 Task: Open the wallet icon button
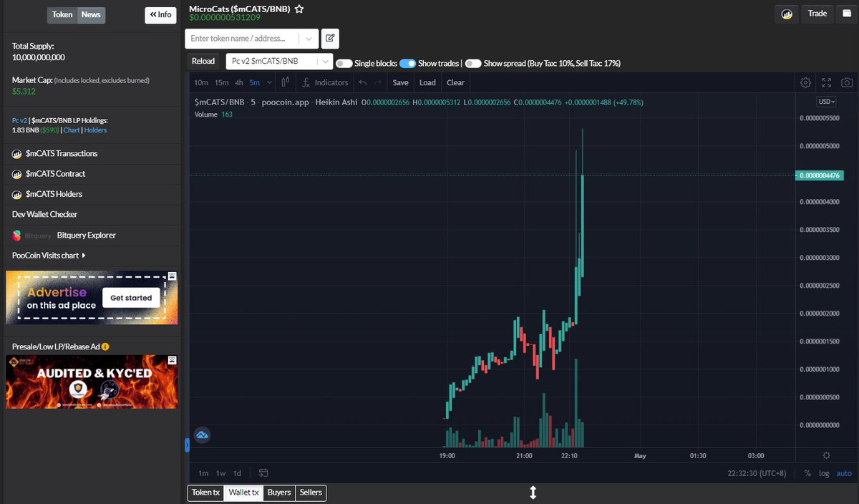(x=847, y=14)
